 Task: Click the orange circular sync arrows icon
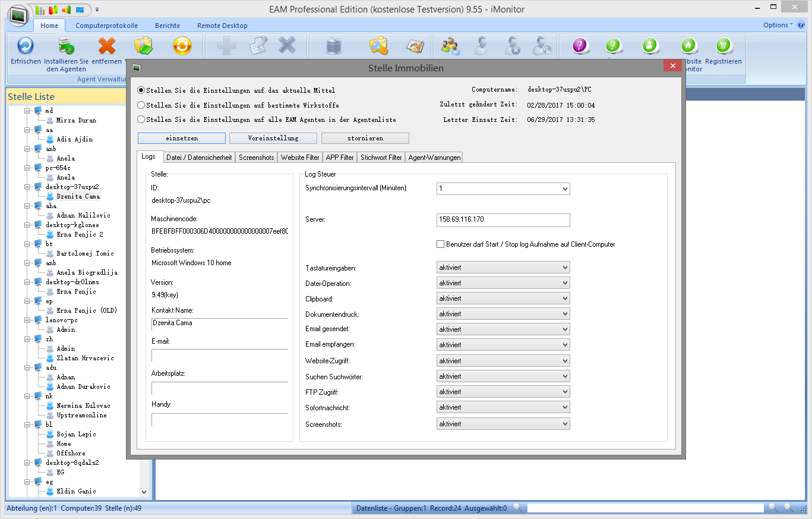pos(182,46)
